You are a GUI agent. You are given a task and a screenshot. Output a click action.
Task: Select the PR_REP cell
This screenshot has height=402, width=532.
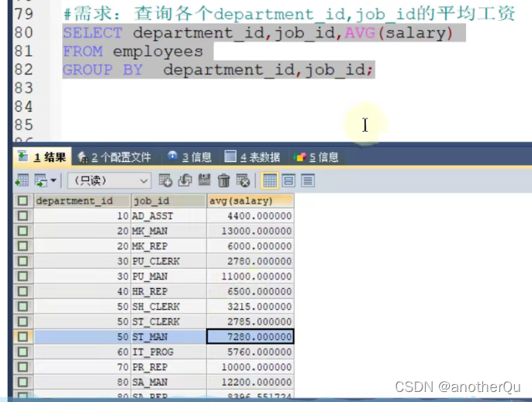point(168,367)
